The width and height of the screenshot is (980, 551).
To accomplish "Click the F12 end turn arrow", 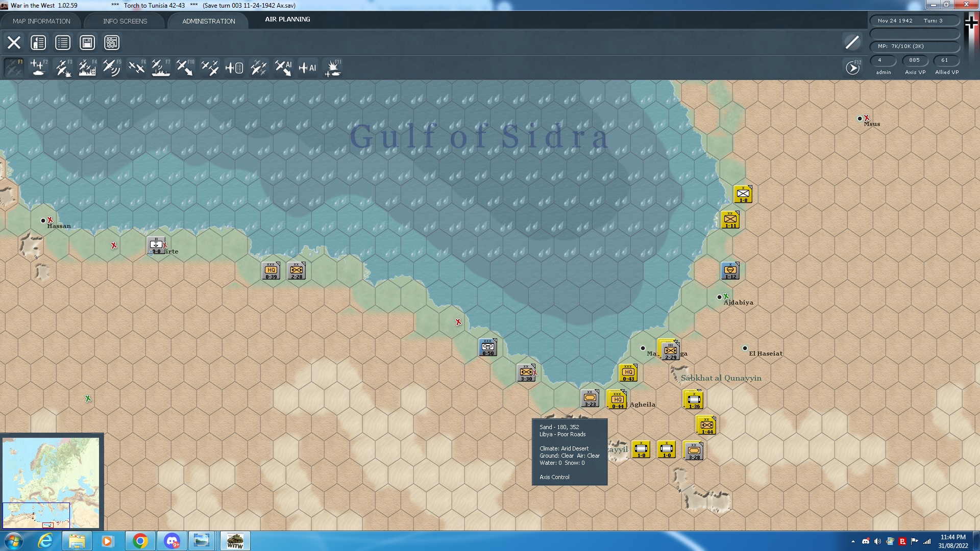I will click(x=852, y=67).
